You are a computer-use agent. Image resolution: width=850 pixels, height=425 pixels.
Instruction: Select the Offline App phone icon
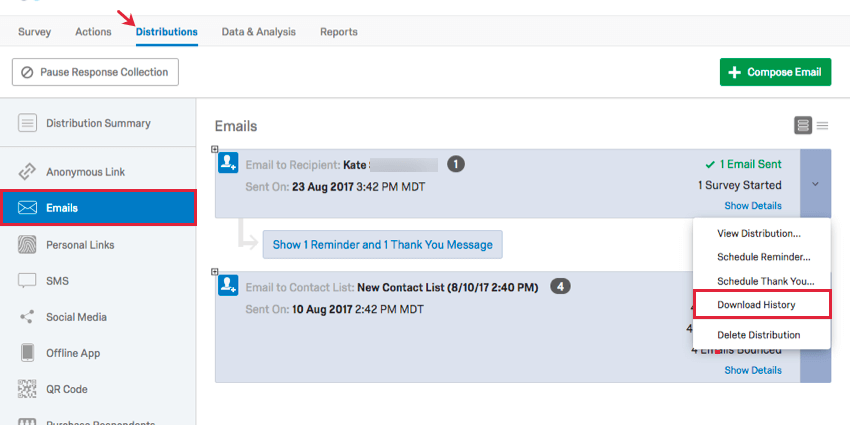(x=28, y=353)
